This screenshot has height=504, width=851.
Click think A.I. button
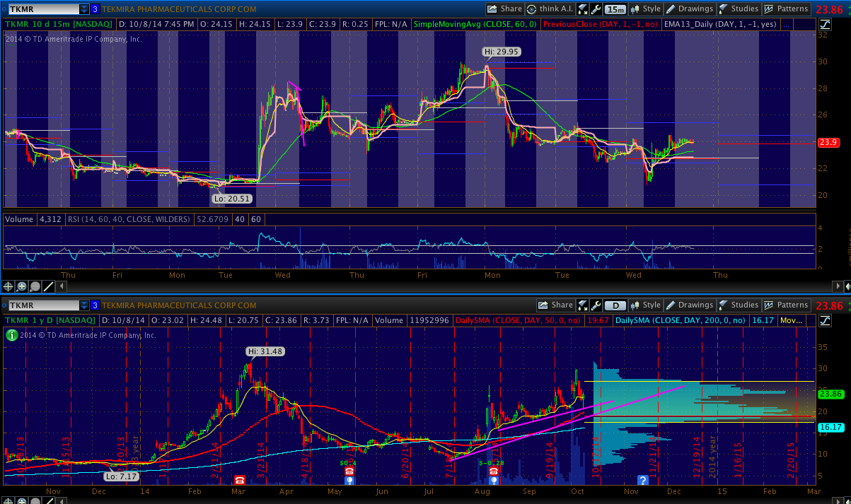pos(548,9)
